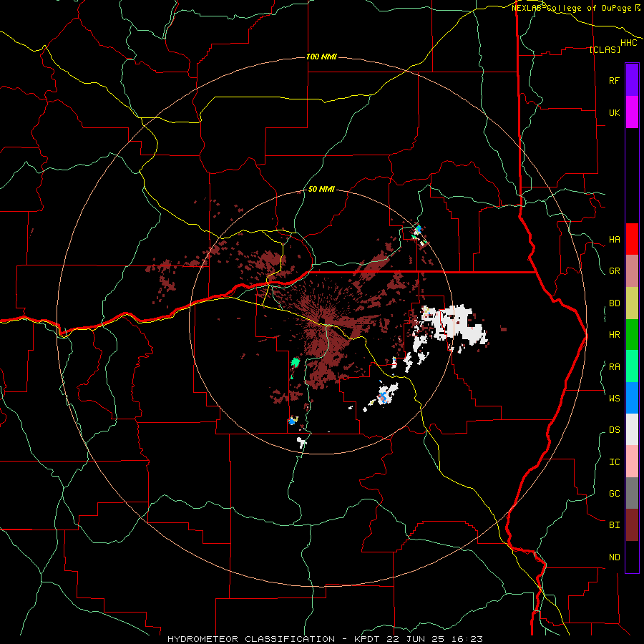
Task: Click the HA legend label
Action: [x=614, y=240]
